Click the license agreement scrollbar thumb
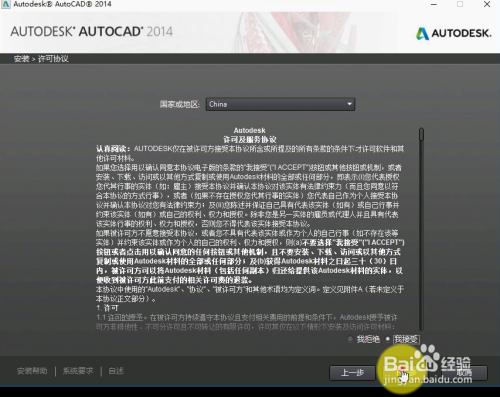Viewport: 500px width, 397px height. [421, 134]
